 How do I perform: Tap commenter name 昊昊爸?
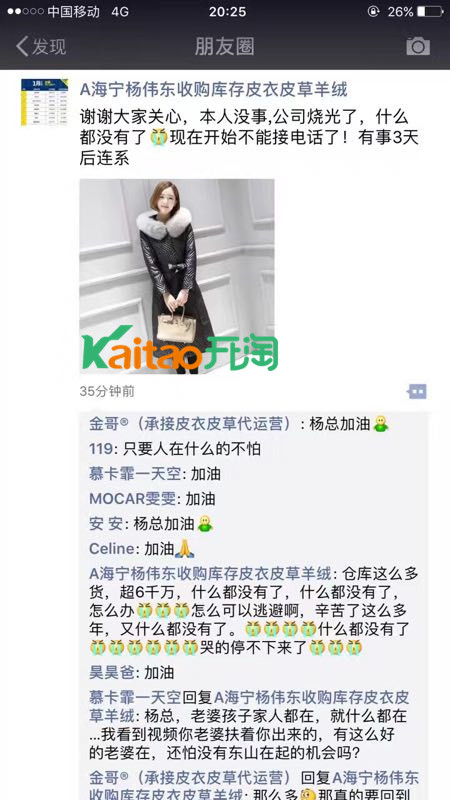point(111,672)
